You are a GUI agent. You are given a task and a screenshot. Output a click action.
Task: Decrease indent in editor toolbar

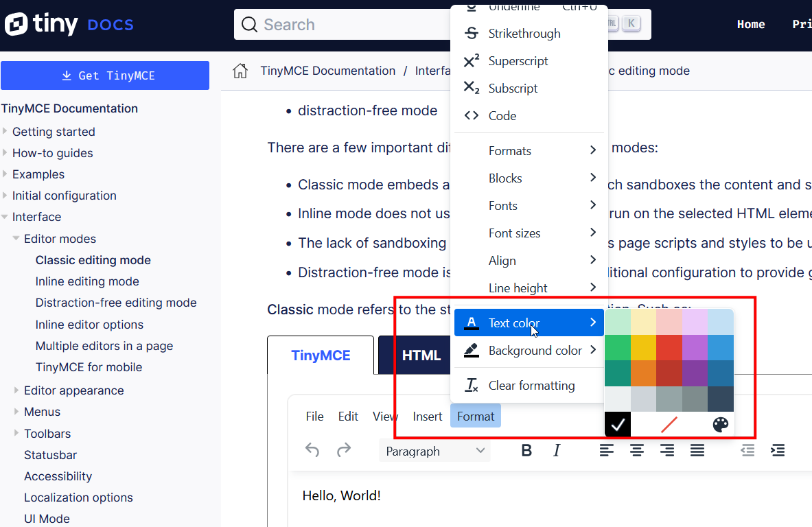tap(747, 450)
